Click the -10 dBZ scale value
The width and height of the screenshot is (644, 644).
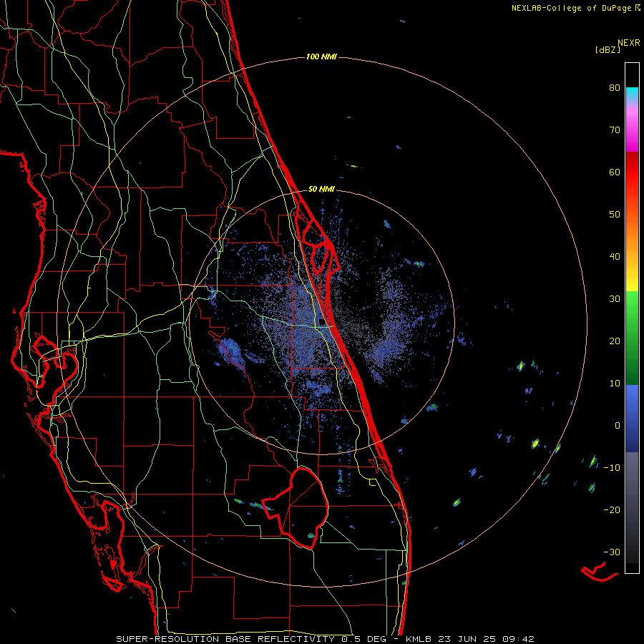tap(612, 468)
